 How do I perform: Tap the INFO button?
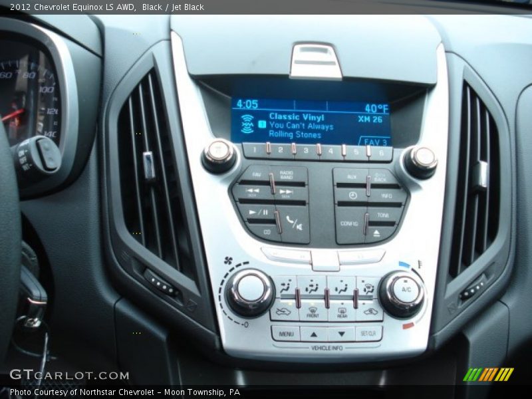(386, 196)
